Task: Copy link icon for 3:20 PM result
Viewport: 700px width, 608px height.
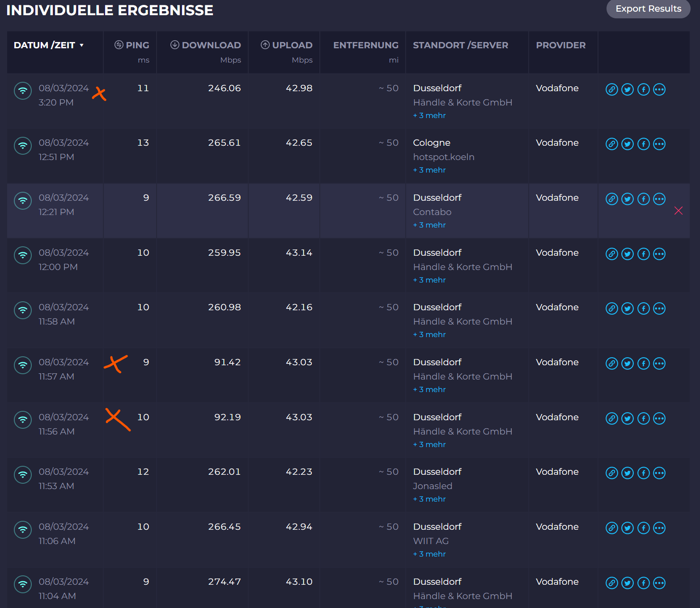Action: pos(612,89)
